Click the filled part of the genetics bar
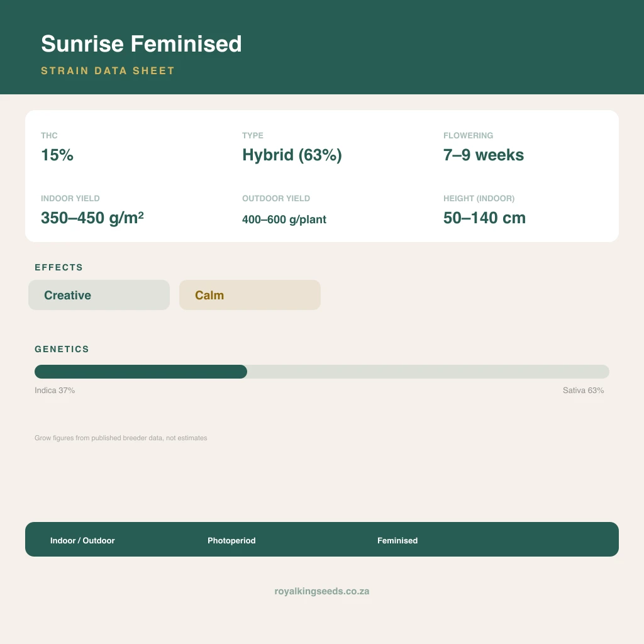This screenshot has width=644, height=644. (x=141, y=372)
